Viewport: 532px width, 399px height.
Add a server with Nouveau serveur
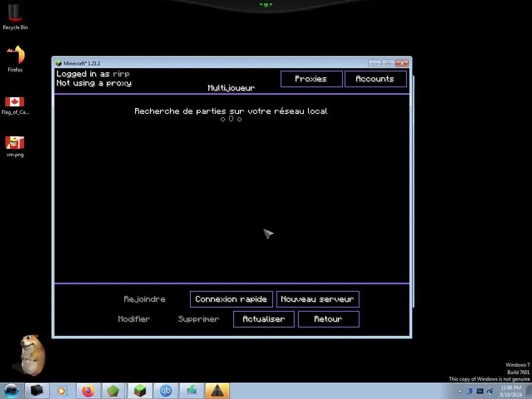(x=318, y=299)
